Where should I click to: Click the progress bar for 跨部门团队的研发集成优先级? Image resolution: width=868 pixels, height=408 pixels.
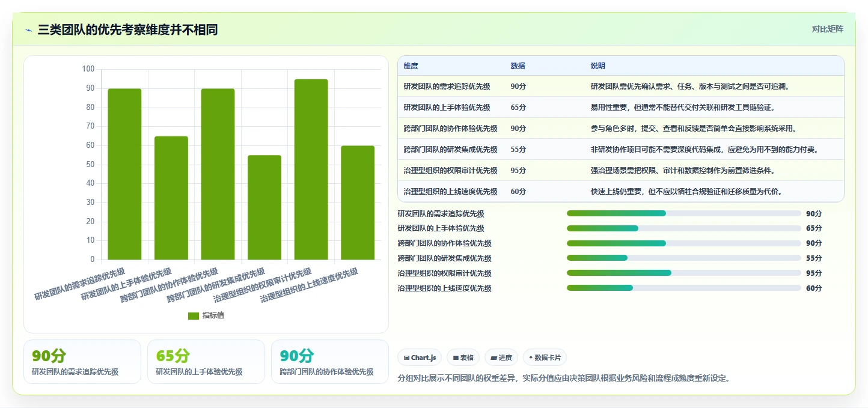pyautogui.click(x=684, y=258)
